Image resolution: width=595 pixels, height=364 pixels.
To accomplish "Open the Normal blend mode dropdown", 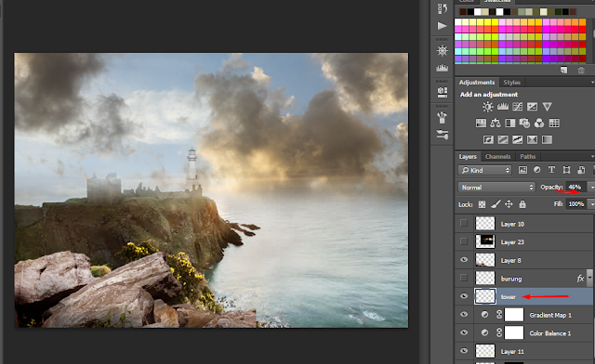I will point(496,188).
